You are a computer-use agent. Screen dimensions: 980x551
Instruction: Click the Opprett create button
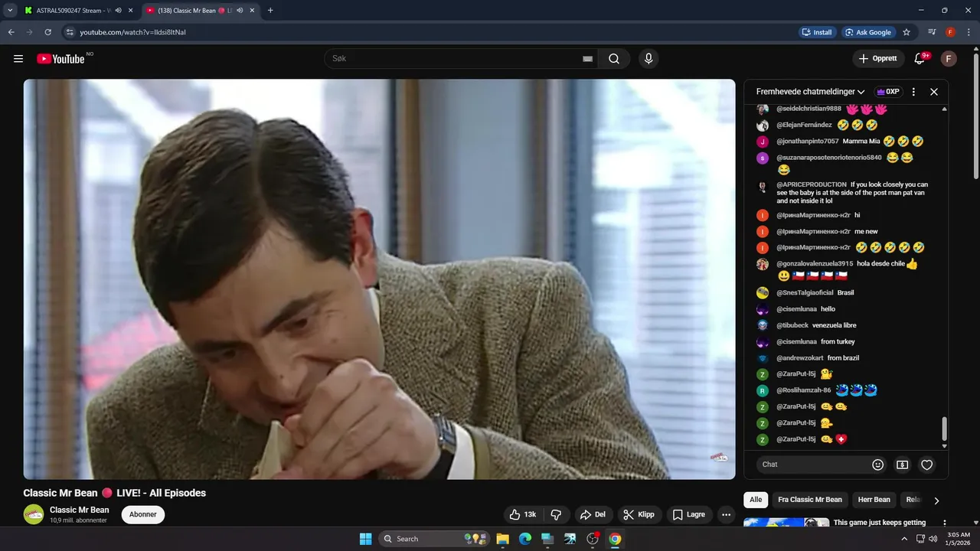tap(878, 59)
